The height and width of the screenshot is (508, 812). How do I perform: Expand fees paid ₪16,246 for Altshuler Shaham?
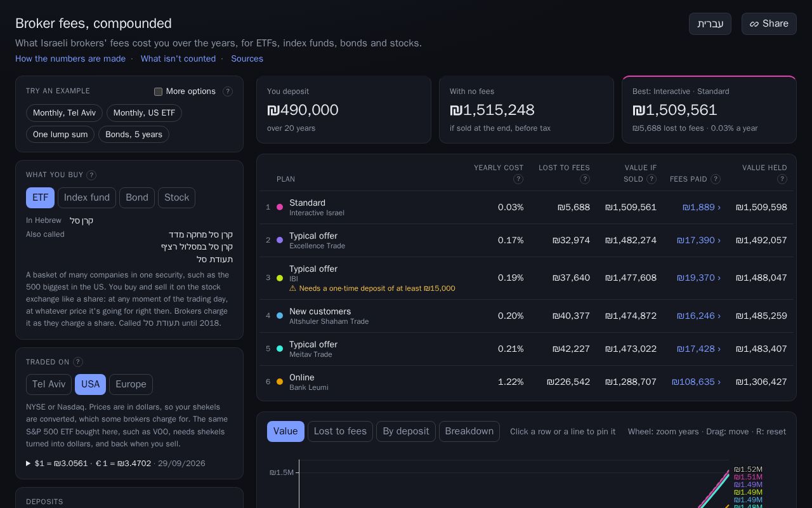(698, 316)
